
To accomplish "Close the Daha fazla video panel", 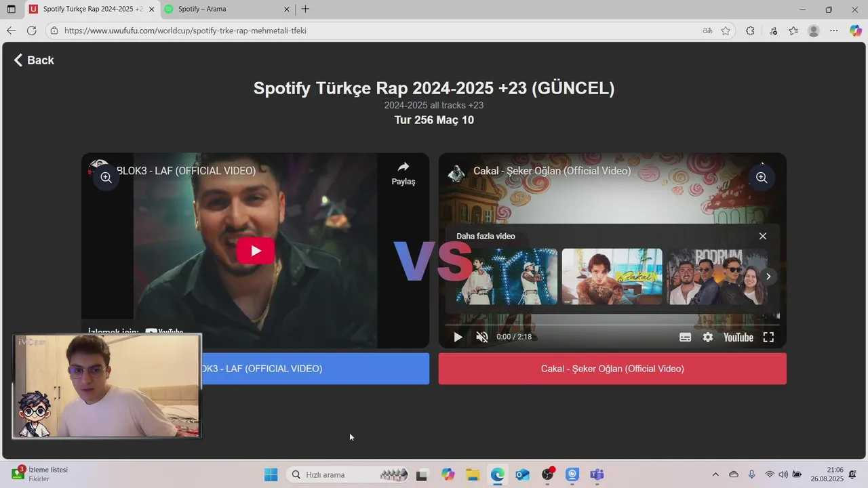I will click(x=763, y=236).
